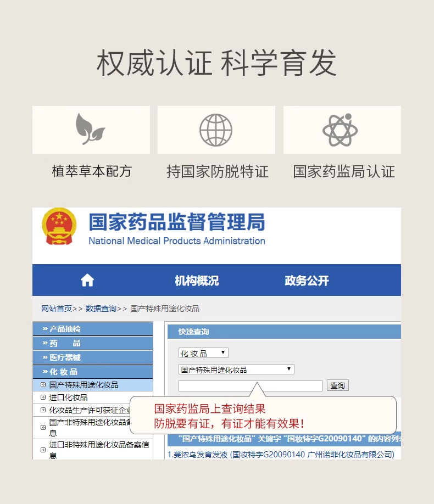Click the quick search text field
434x504 pixels.
pyautogui.click(x=251, y=386)
